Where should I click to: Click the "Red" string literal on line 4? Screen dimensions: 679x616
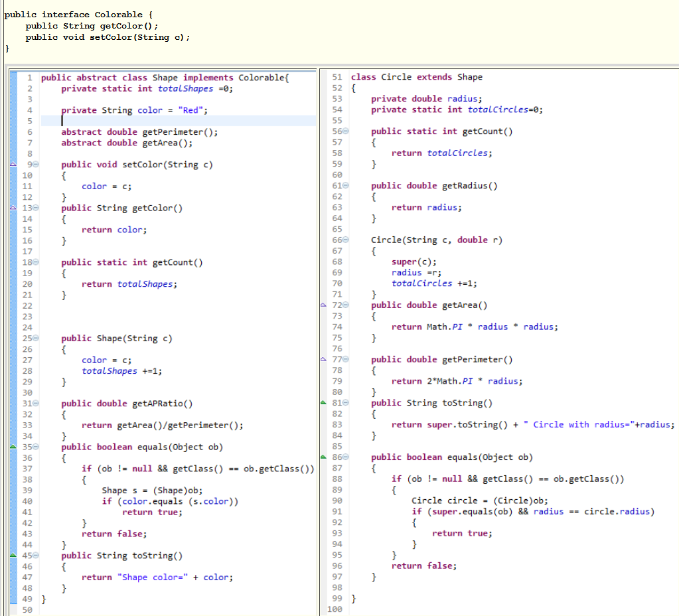189,110
